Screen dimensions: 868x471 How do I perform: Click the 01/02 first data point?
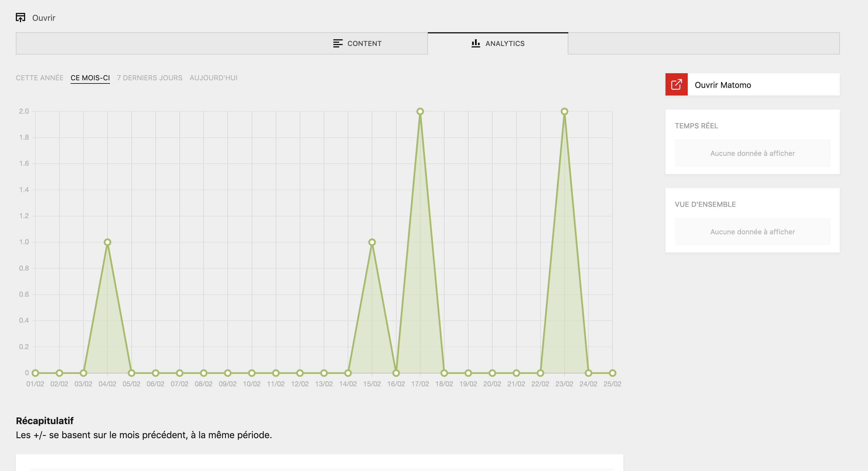pos(35,373)
